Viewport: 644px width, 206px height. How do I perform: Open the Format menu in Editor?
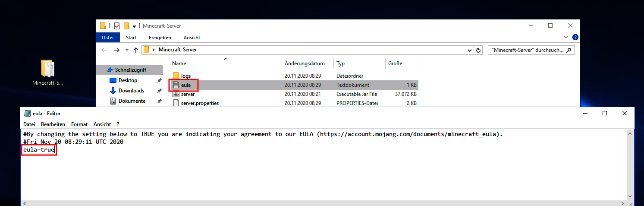click(79, 124)
